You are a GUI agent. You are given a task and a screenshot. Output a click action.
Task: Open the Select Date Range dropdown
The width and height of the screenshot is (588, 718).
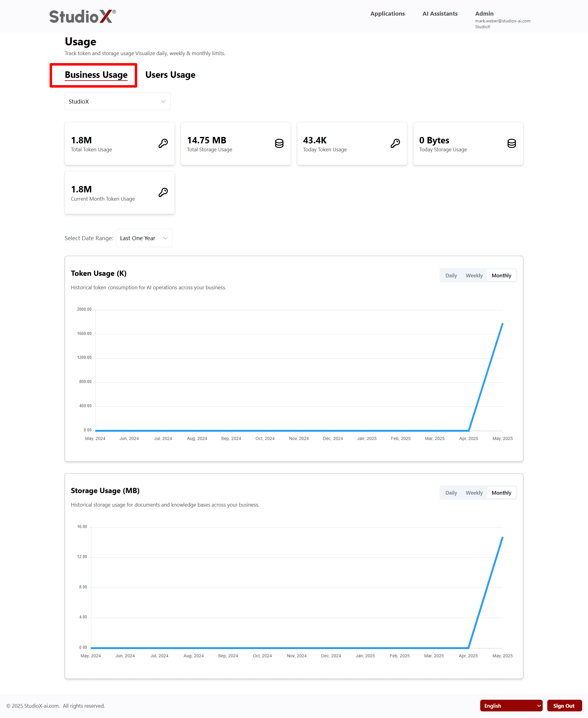[144, 238]
